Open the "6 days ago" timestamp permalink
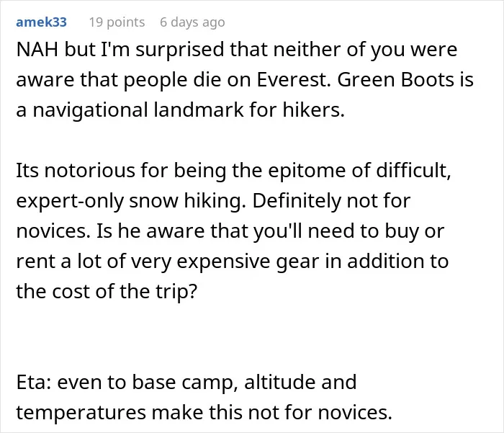 (192, 22)
